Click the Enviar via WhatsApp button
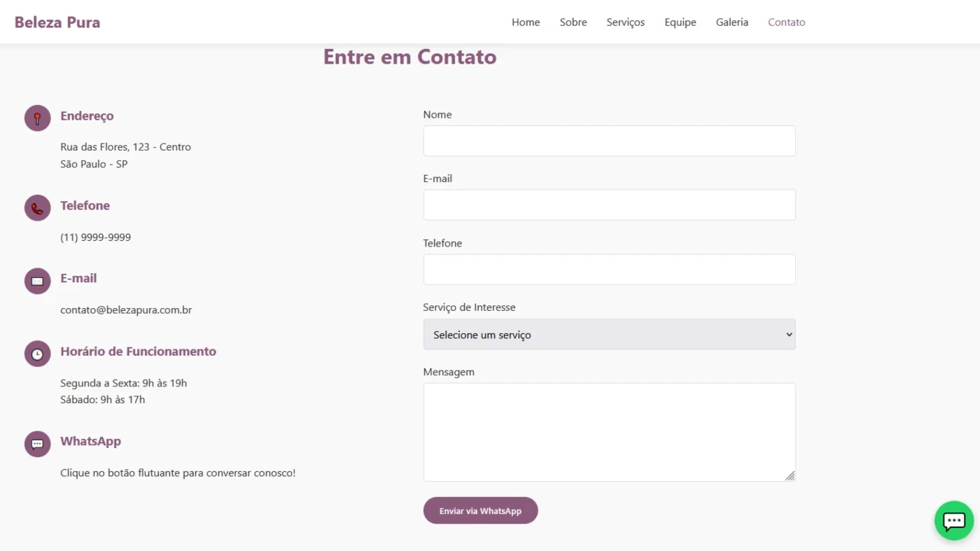The image size is (980, 551). point(481,510)
